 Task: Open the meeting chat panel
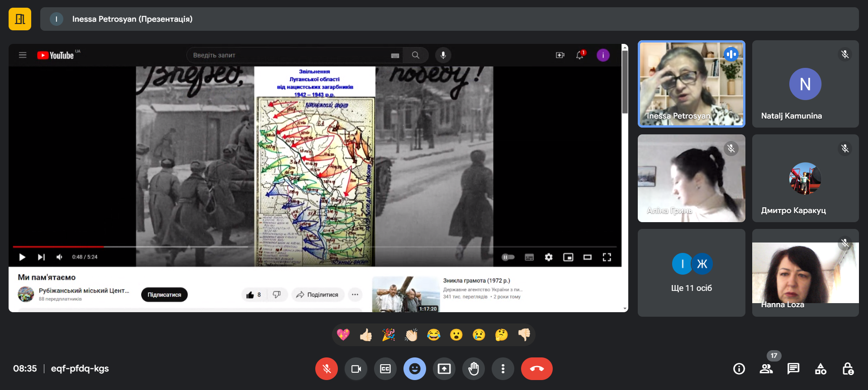coord(793,369)
